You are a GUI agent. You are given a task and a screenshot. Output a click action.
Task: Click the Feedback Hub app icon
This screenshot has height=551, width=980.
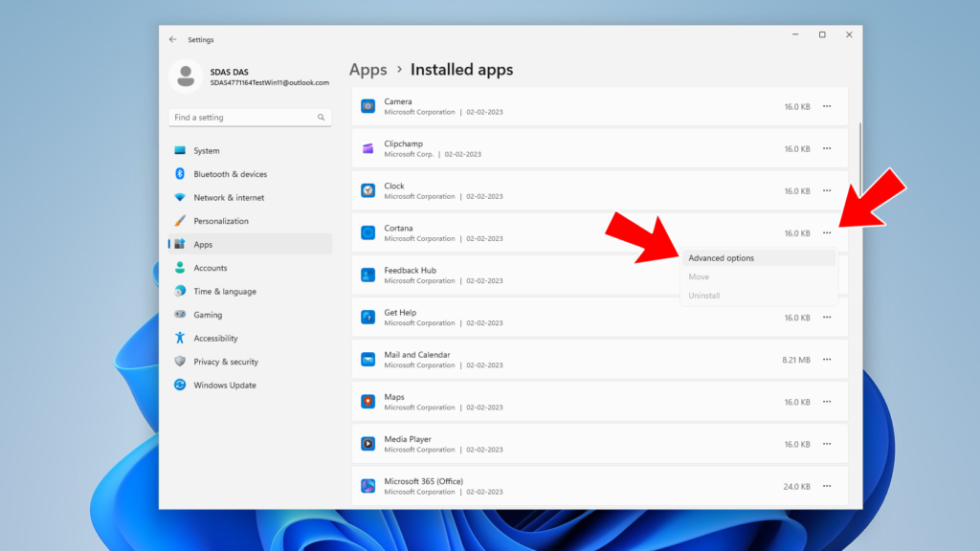pyautogui.click(x=368, y=275)
